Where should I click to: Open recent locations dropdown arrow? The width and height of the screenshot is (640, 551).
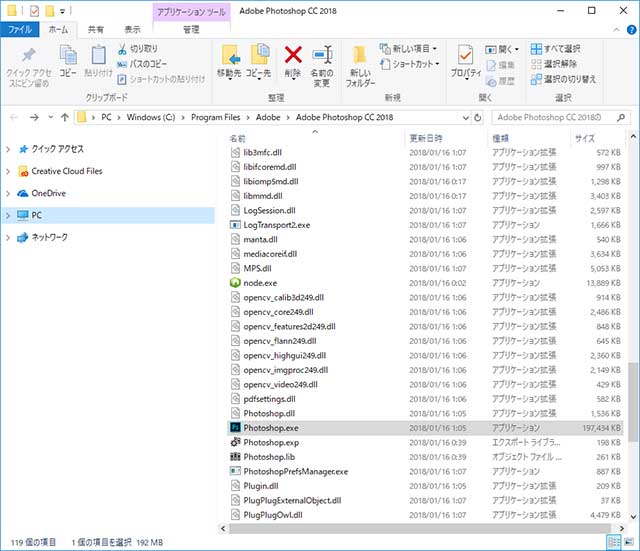pos(51,118)
